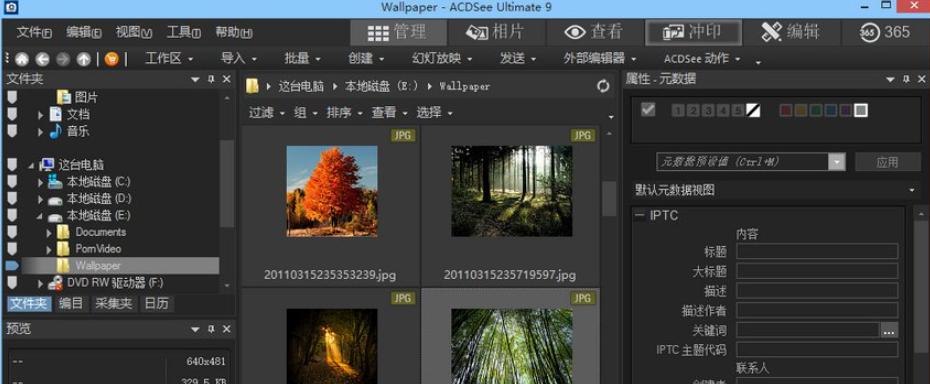Viewport: 930px width, 384px height.
Task: Close the 文件夹 panel
Action: pyautogui.click(x=227, y=79)
